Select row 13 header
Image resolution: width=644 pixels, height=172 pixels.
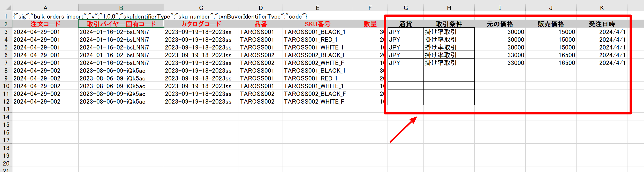click(x=6, y=109)
